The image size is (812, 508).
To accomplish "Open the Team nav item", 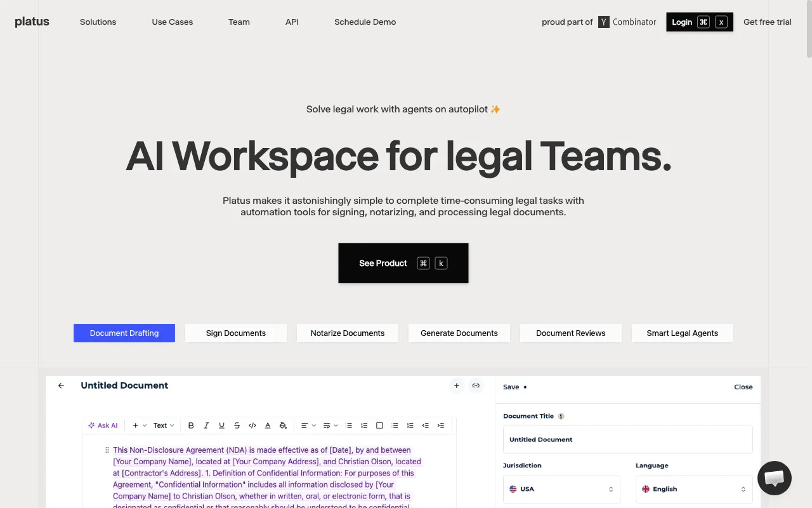I will point(239,22).
